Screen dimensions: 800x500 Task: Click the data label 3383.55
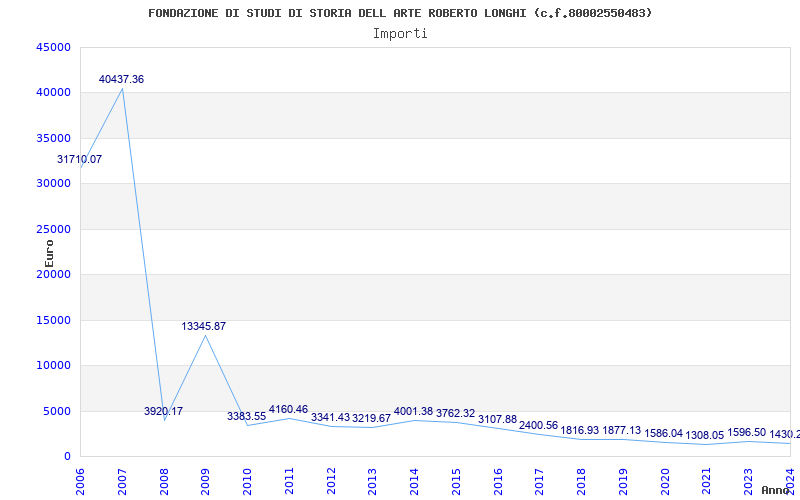(246, 416)
